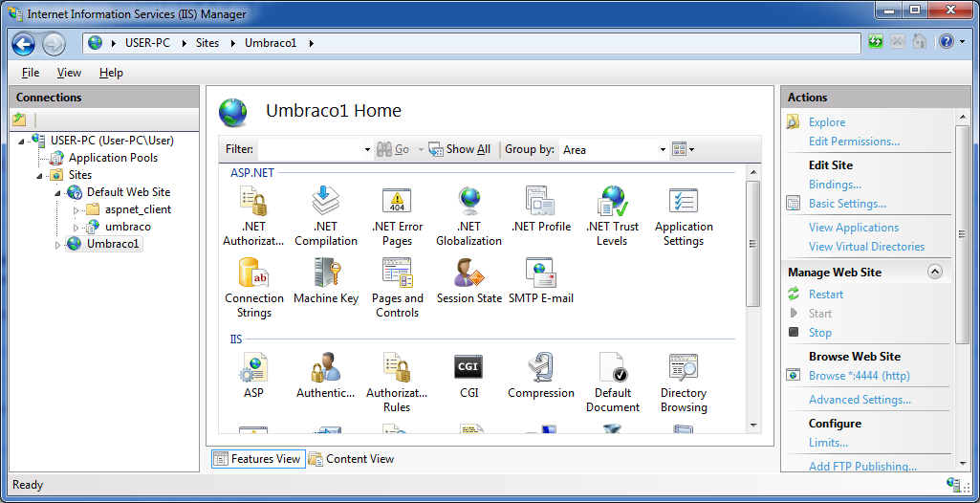The image size is (980, 503).
Task: Expand the Umbraco1 site tree node
Action: (x=57, y=245)
